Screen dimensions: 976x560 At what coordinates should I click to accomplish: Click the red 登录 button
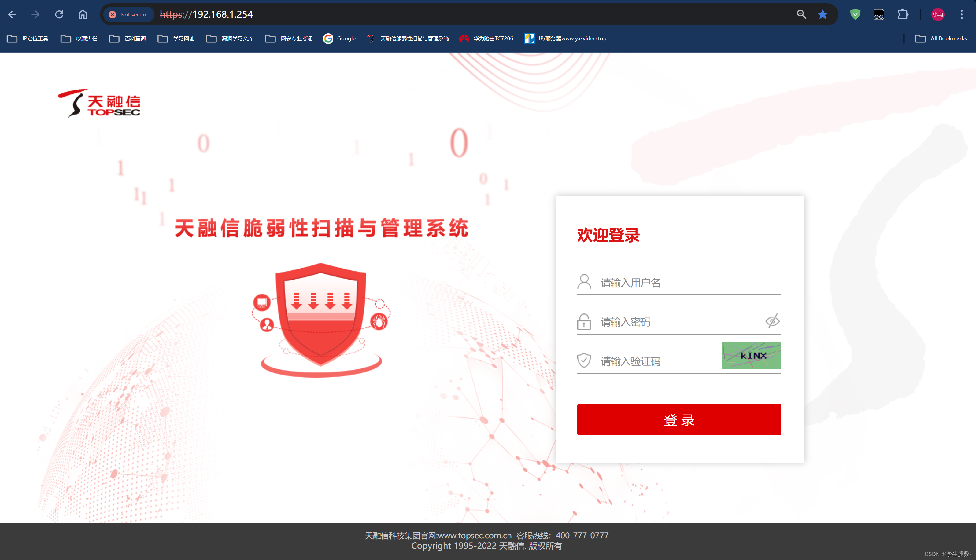pyautogui.click(x=679, y=419)
